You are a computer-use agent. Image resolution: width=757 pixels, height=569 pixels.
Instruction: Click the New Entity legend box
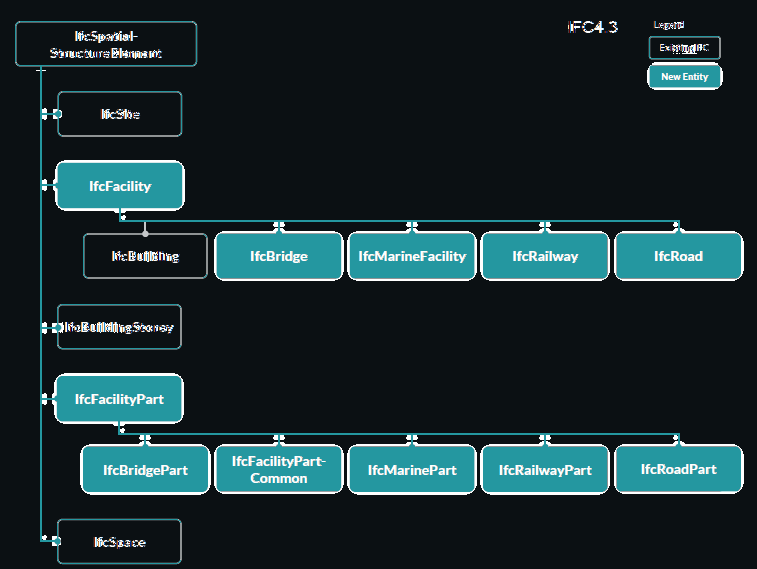pos(685,76)
